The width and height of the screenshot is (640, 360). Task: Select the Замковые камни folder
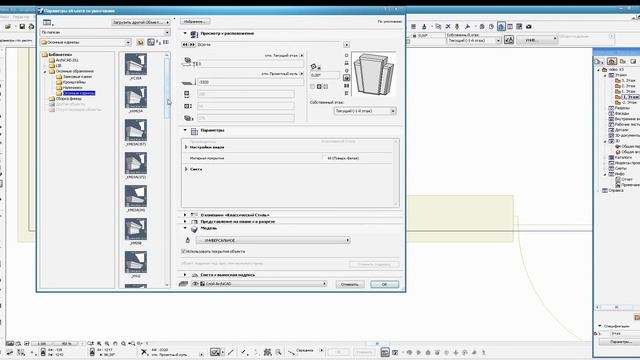77,76
